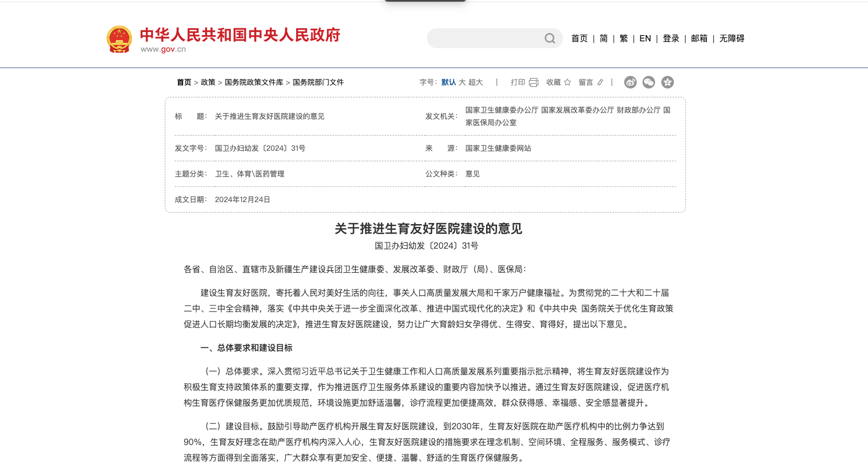Viewport: 868px width, 467px height.
Task: Click the search magnifier icon
Action: pos(549,38)
